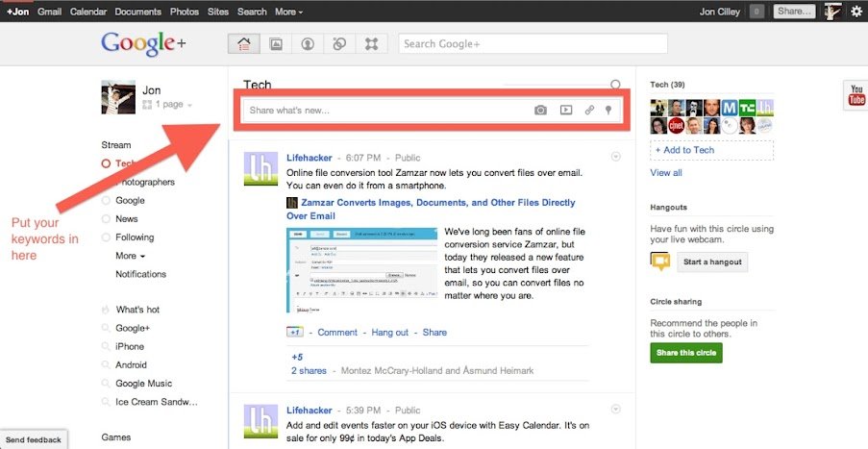This screenshot has width=868, height=449.
Task: Click the cnet member avatar in Tech circle
Action: pyautogui.click(x=676, y=125)
